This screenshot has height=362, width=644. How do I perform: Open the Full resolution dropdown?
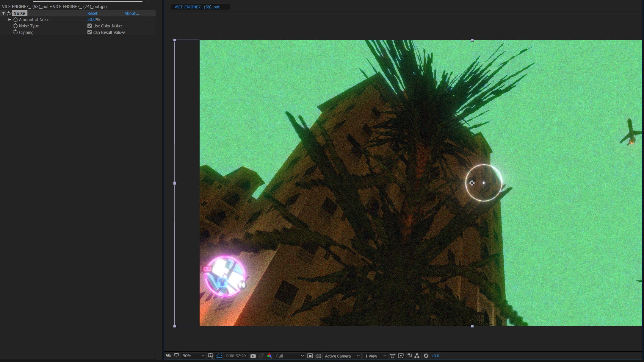tap(290, 356)
